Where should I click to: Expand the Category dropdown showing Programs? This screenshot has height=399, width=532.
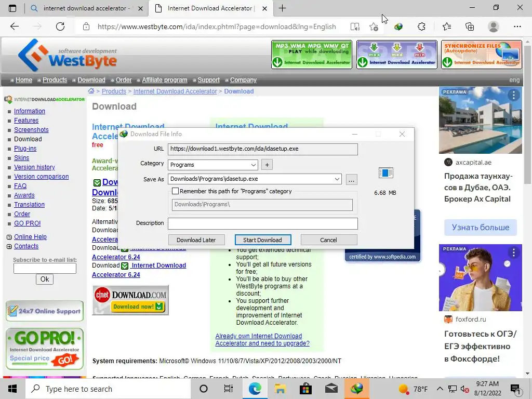tap(254, 165)
